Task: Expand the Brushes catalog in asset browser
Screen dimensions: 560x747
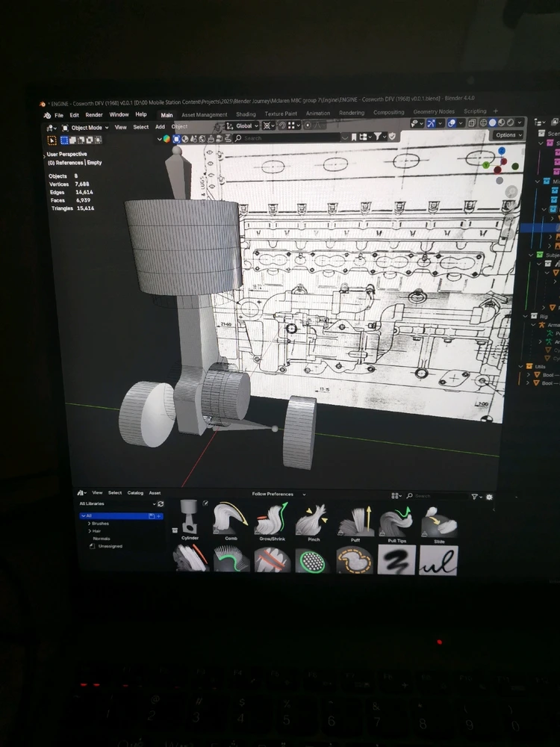Action: (90, 524)
